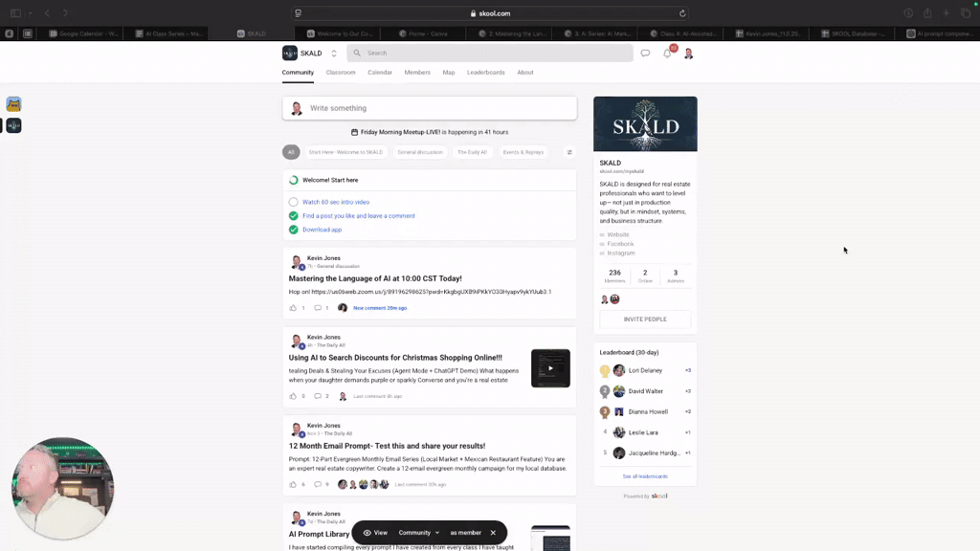Like the Christmas Shopping discounts post
980x551 pixels.
[x=293, y=396]
